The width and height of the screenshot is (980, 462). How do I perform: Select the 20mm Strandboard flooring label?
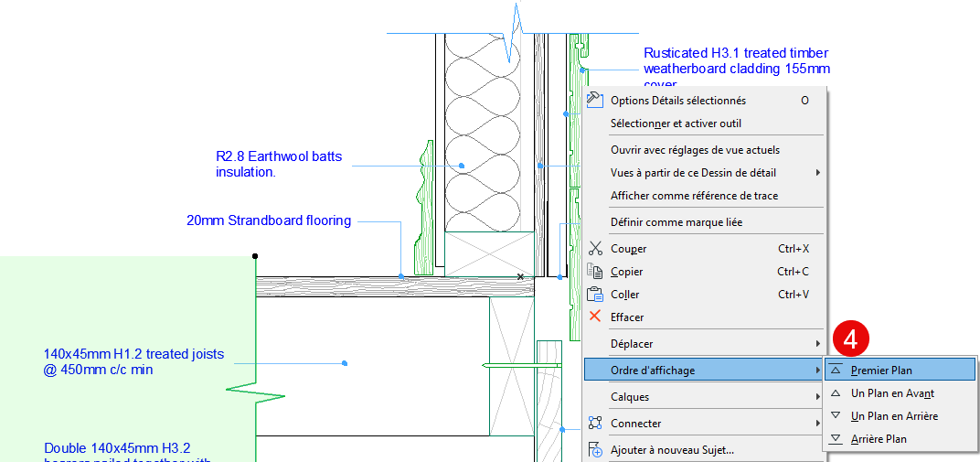click(x=269, y=220)
